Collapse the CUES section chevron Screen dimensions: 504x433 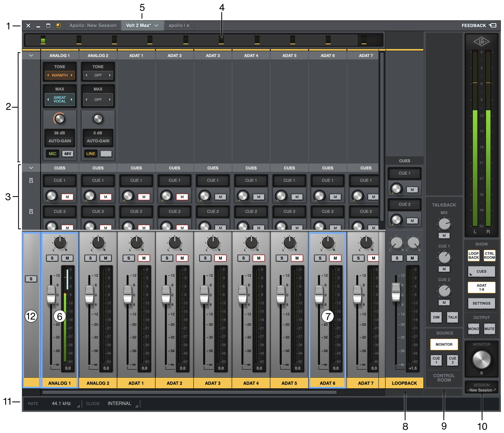click(x=31, y=168)
